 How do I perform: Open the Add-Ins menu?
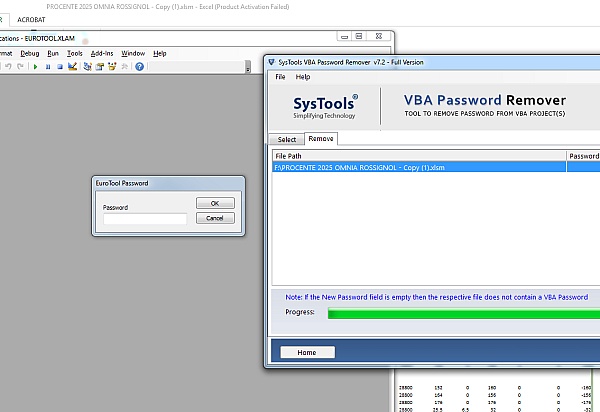point(102,53)
